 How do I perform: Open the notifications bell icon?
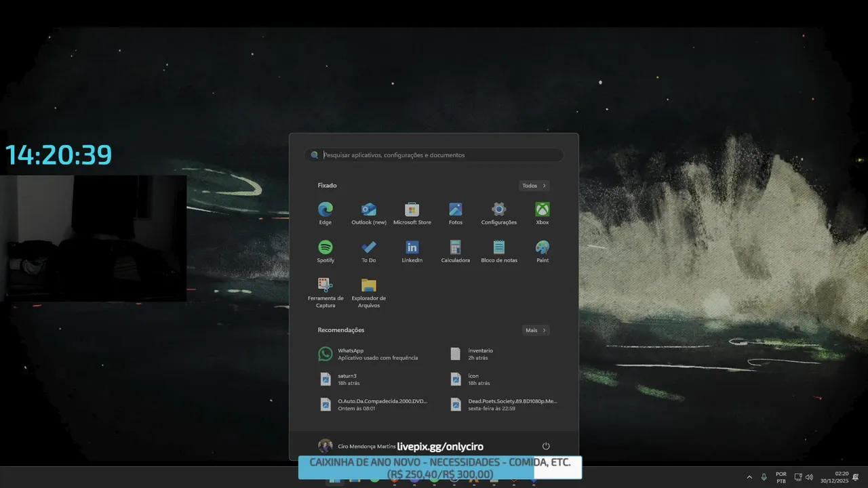tap(856, 477)
